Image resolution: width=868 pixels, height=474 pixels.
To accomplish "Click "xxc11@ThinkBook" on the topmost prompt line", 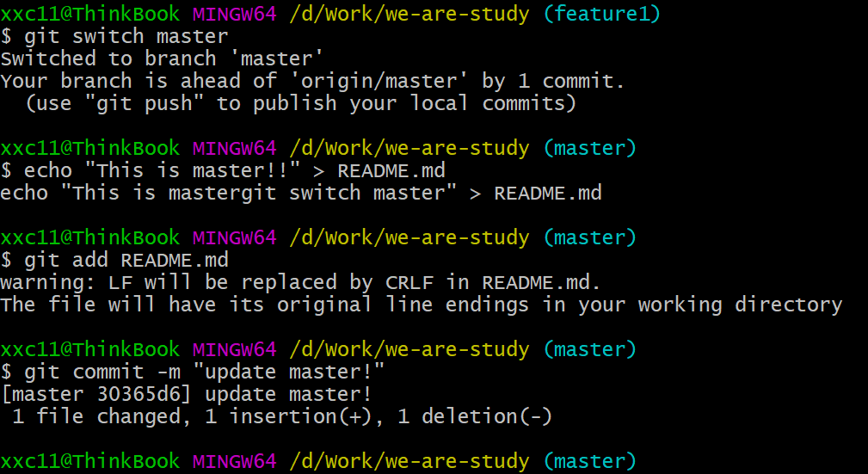I will (x=90, y=14).
